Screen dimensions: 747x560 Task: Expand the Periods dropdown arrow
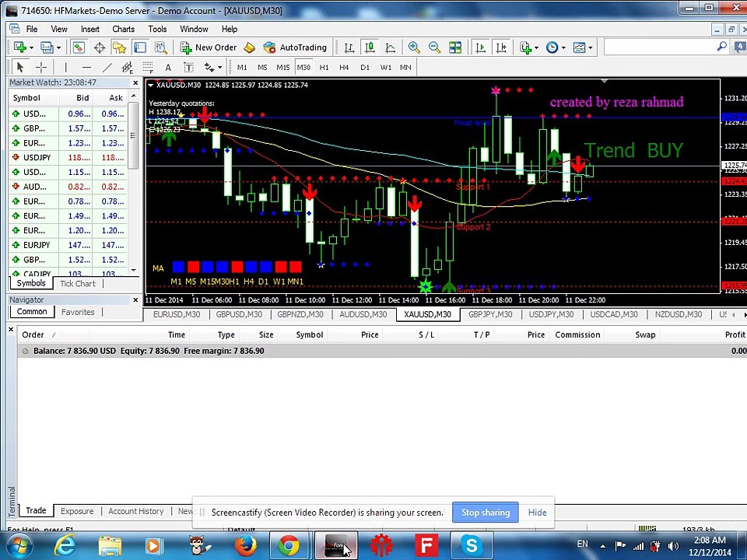coord(563,47)
